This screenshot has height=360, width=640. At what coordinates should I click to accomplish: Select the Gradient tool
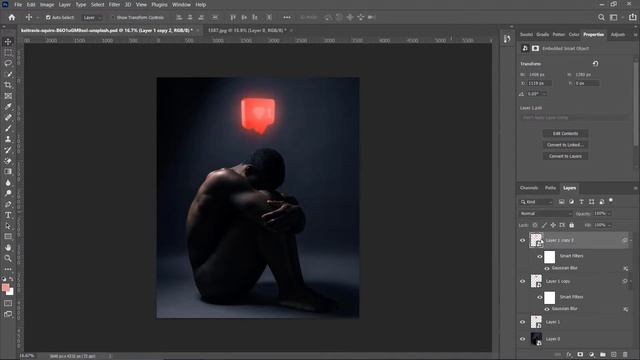[x=8, y=171]
